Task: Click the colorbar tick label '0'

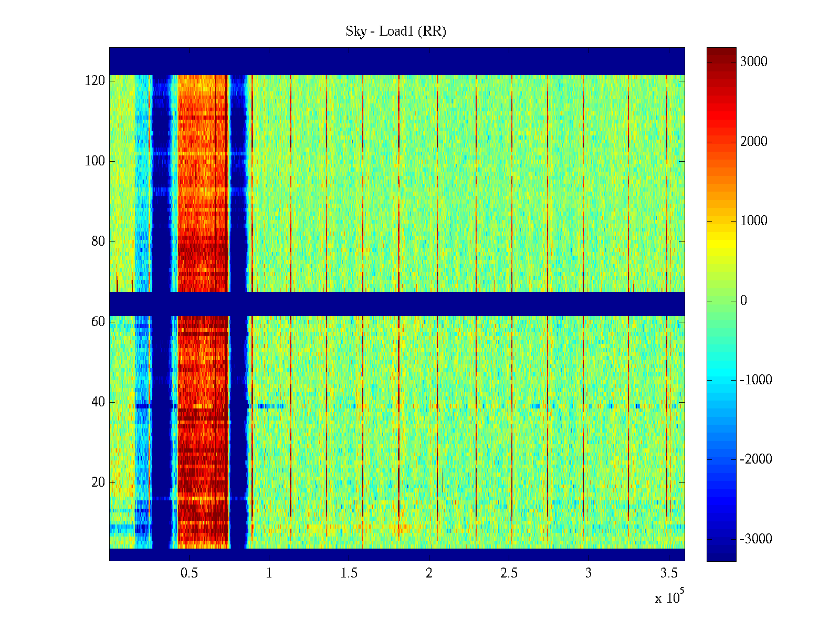Action: pos(743,301)
